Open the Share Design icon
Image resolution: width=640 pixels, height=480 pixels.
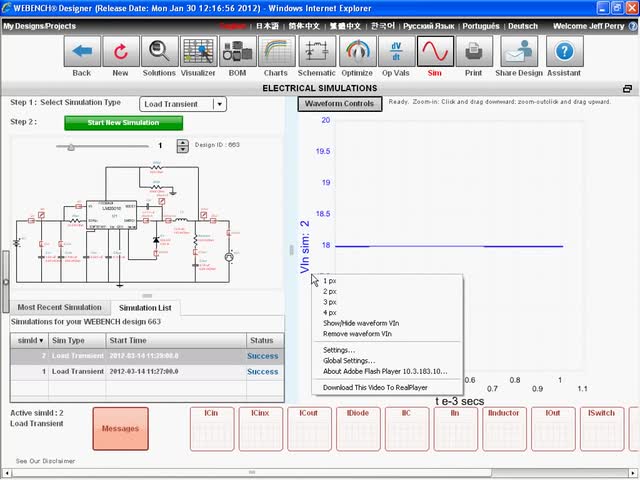[x=519, y=51]
